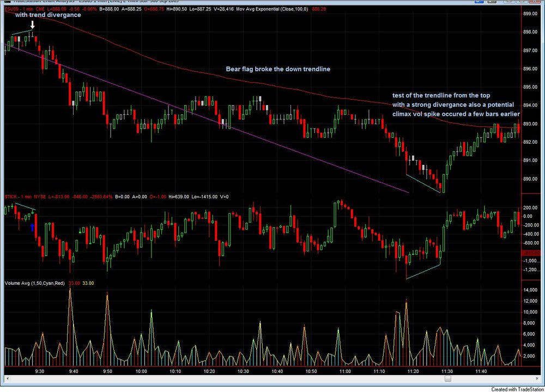Viewport: 545px width, 392px height.
Task: Select the white down arrow chart marker
Action: (x=32, y=24)
